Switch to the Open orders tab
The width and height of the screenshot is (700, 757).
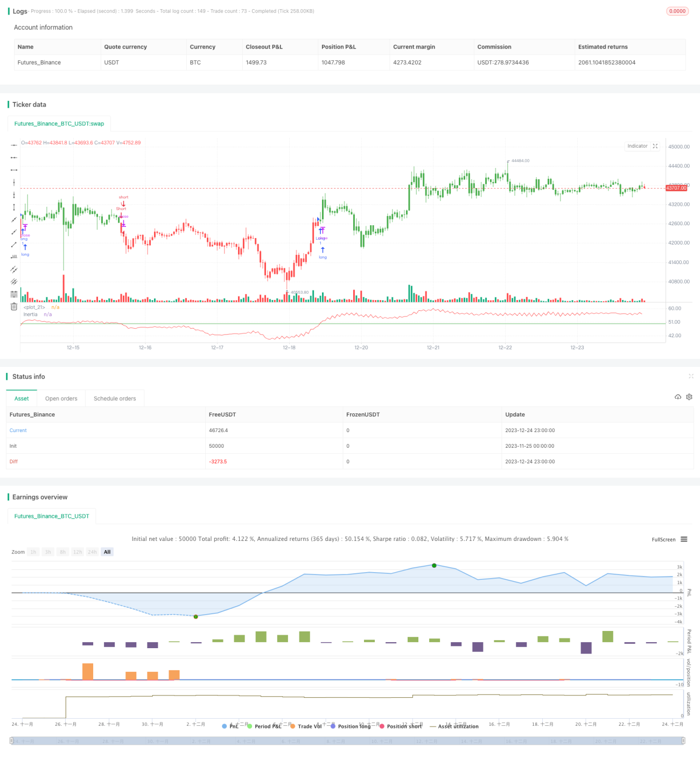[61, 398]
